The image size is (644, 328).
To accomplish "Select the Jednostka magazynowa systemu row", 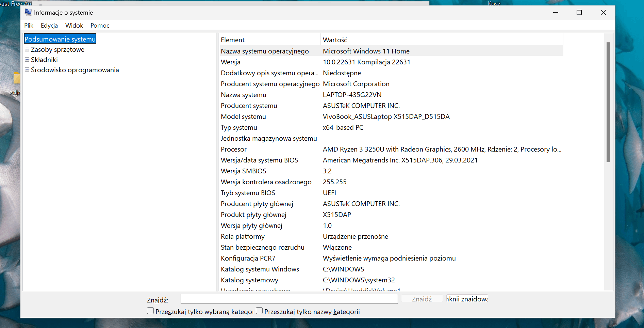I will 391,138.
